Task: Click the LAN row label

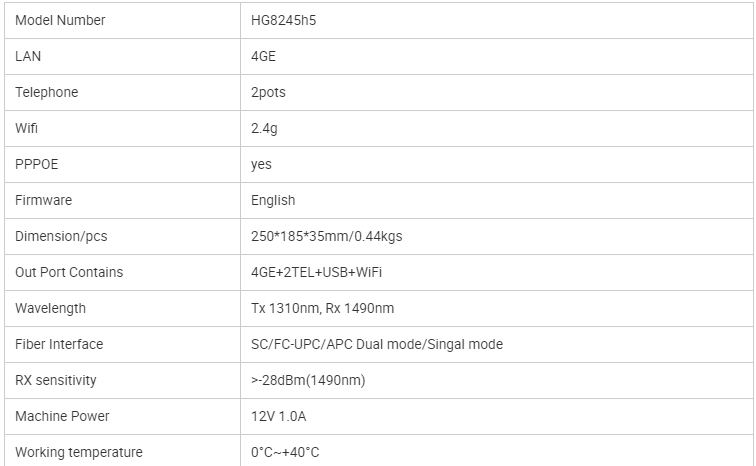Action: click(x=28, y=56)
